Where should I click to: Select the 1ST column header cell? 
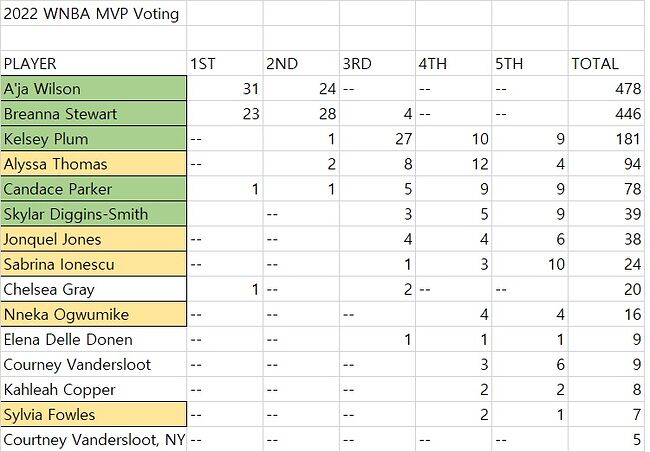click(x=224, y=63)
